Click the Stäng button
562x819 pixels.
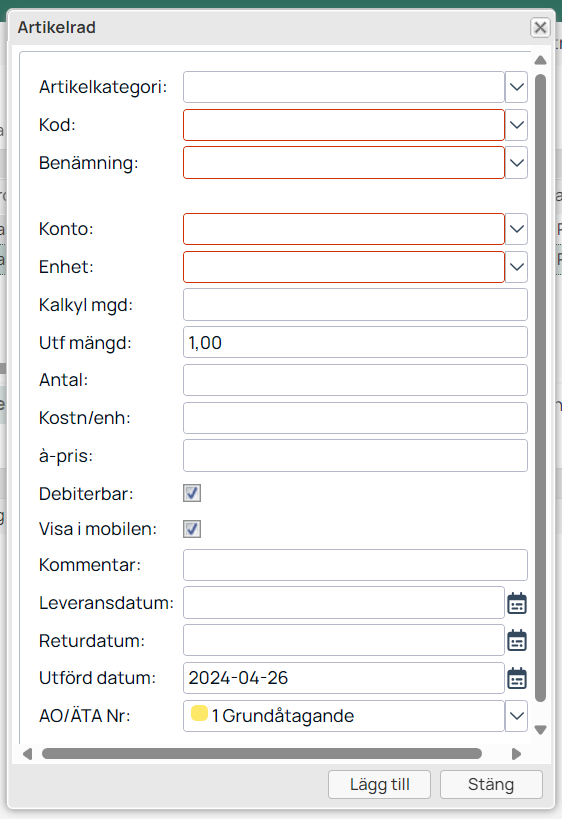(491, 785)
